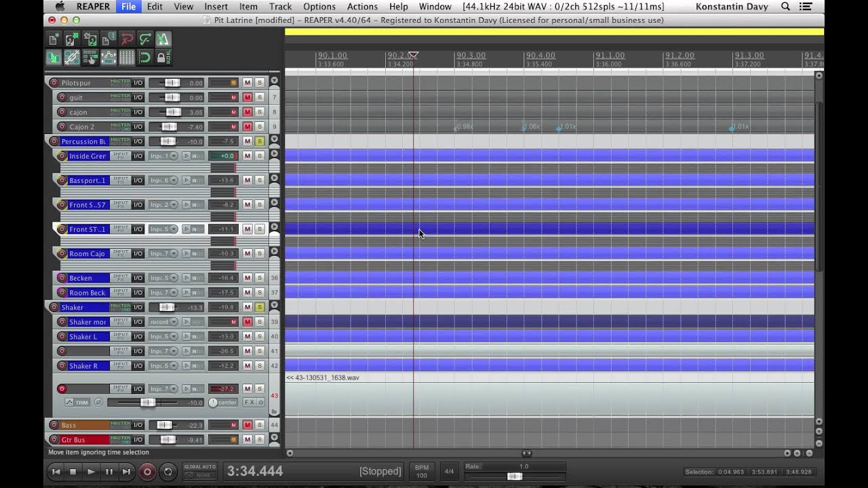Click the transport Pause button

pyautogui.click(x=108, y=472)
